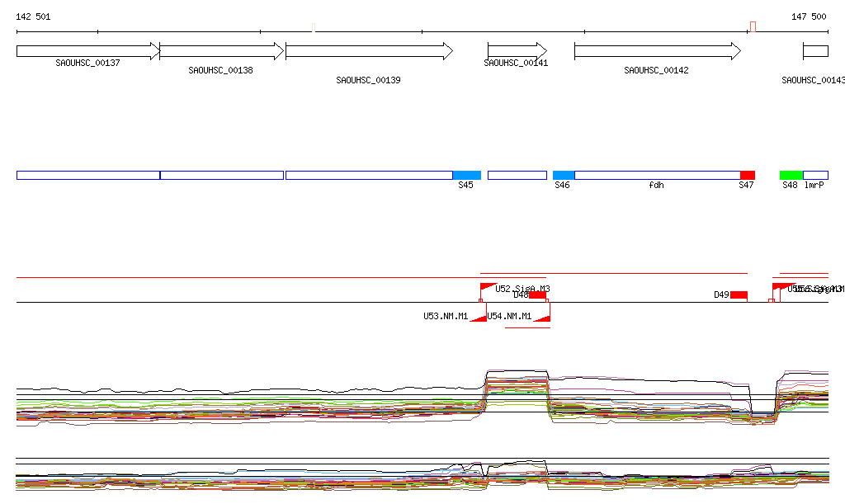Click the small red marker on the ruler
This screenshot has height=504, width=845.
(x=753, y=27)
